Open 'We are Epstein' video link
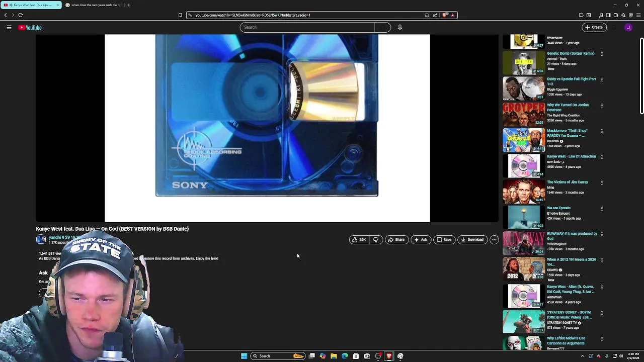Screen dimensions: 644x362 (x=558, y=208)
